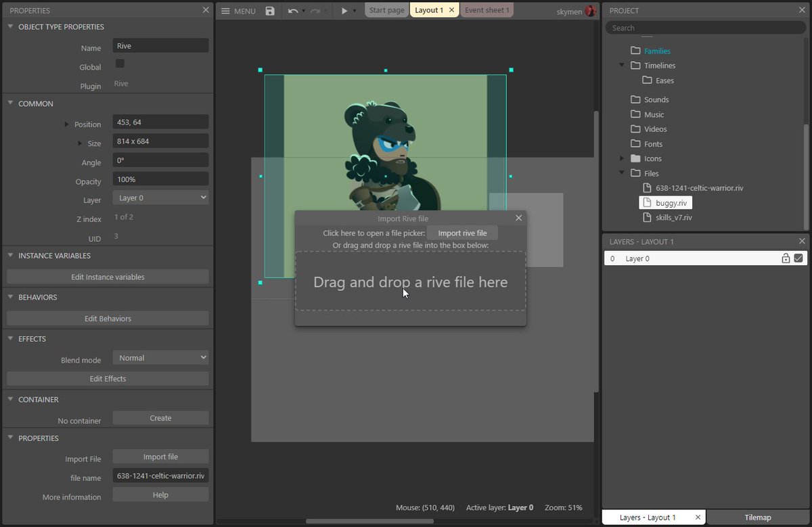Image resolution: width=812 pixels, height=527 pixels.
Task: Open the skymen account avatar
Action: [591, 11]
